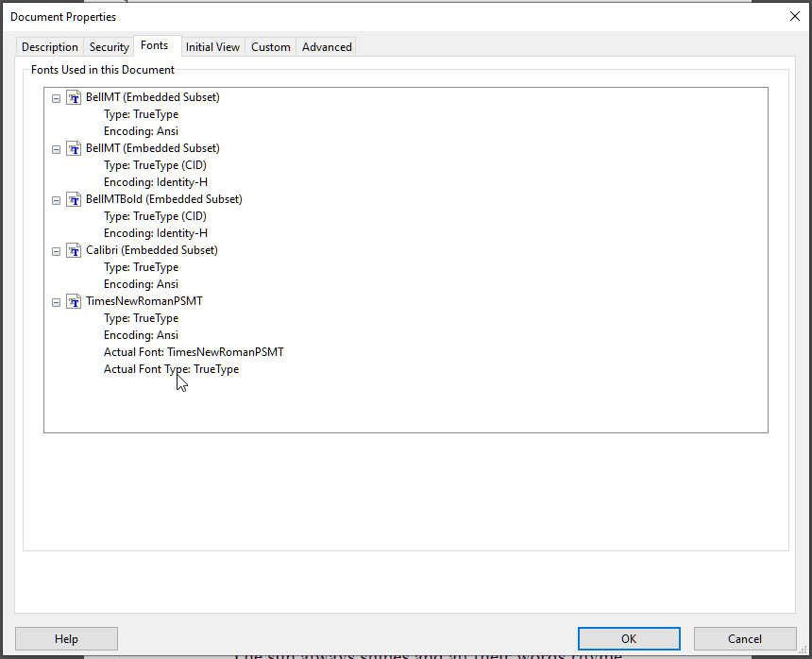The height and width of the screenshot is (659, 812).
Task: Collapse the first BellMT font entry
Action: [x=56, y=97]
